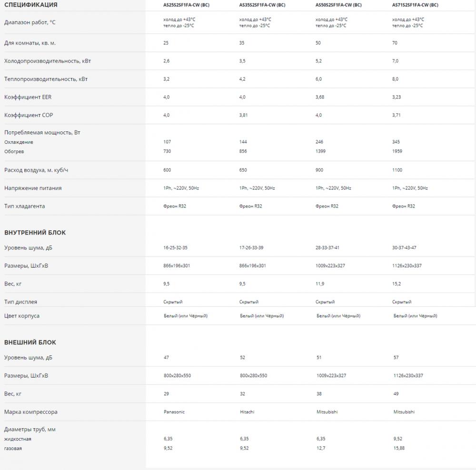Select the Диаметры труб, мм row label
476x470 pixels.
click(30, 430)
